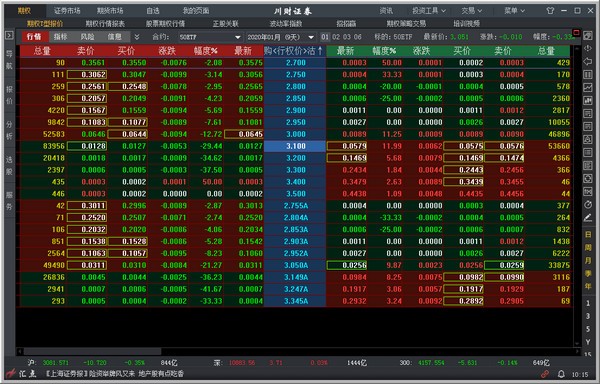
Task: Select expiry month button 03
Action: (347, 37)
